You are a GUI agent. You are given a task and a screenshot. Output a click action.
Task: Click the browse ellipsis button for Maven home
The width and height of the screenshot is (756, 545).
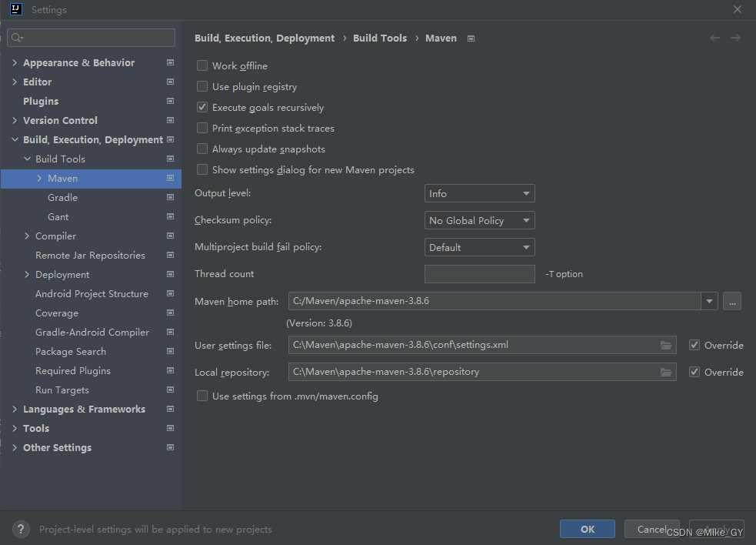click(731, 302)
